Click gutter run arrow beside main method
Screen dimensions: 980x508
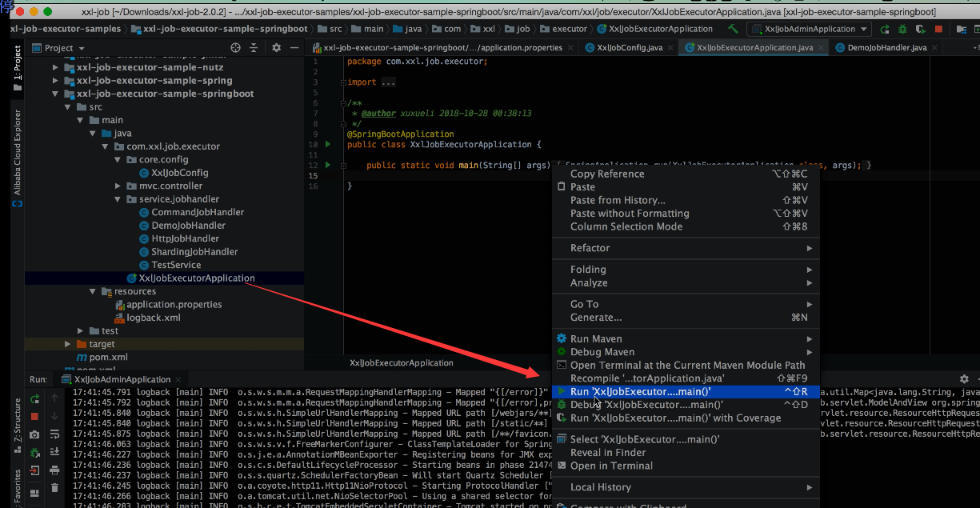[x=328, y=165]
